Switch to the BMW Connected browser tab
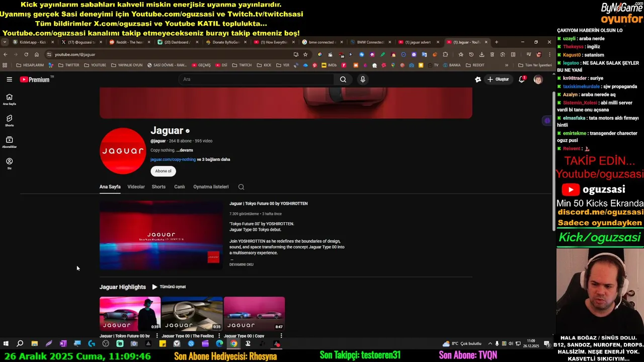The height and width of the screenshot is (362, 644). pyautogui.click(x=370, y=42)
